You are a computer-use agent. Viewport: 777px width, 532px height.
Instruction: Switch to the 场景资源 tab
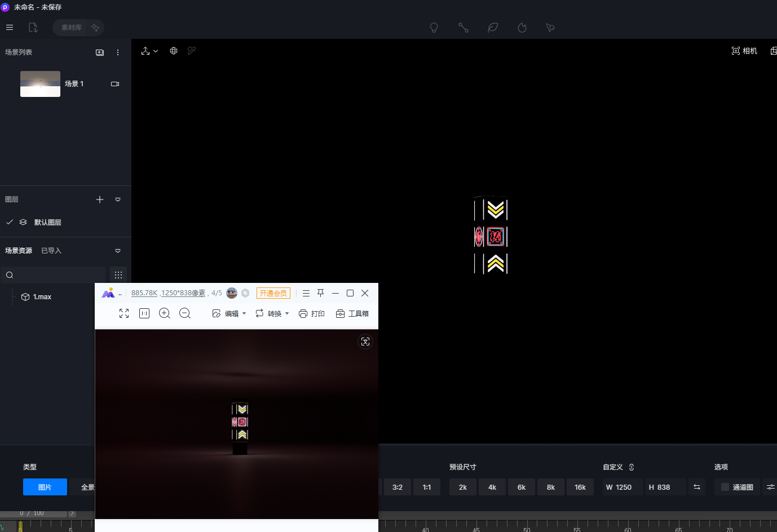tap(19, 250)
